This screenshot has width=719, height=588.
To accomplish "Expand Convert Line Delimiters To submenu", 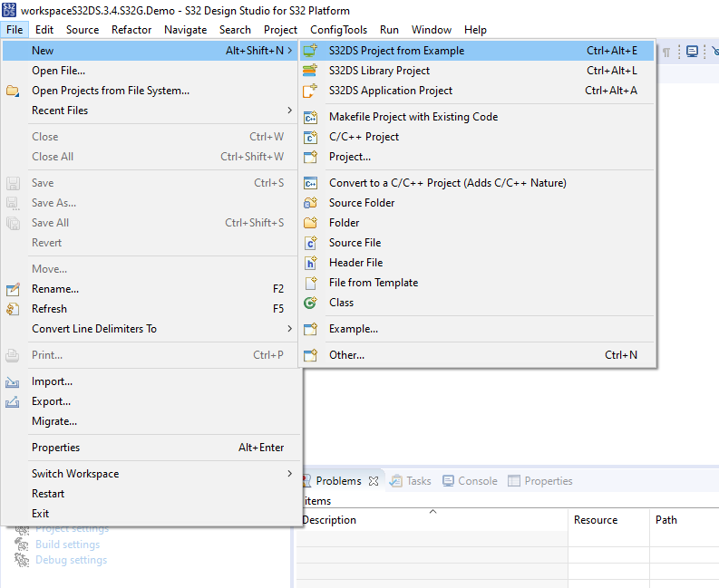I will tap(290, 329).
